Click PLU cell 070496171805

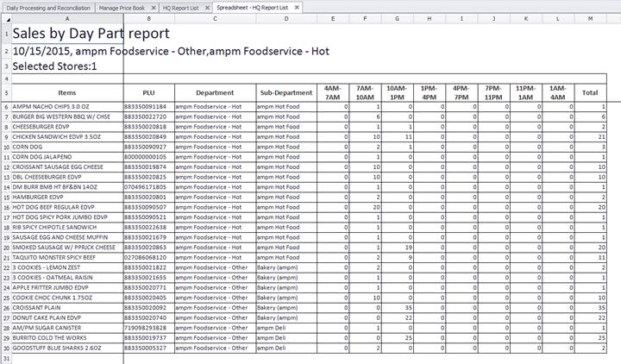pyautogui.click(x=149, y=187)
